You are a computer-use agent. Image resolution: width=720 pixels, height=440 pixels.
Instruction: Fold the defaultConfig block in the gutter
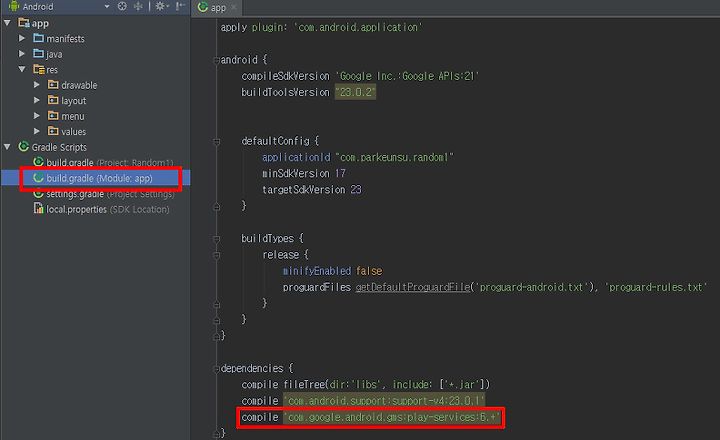[216, 141]
